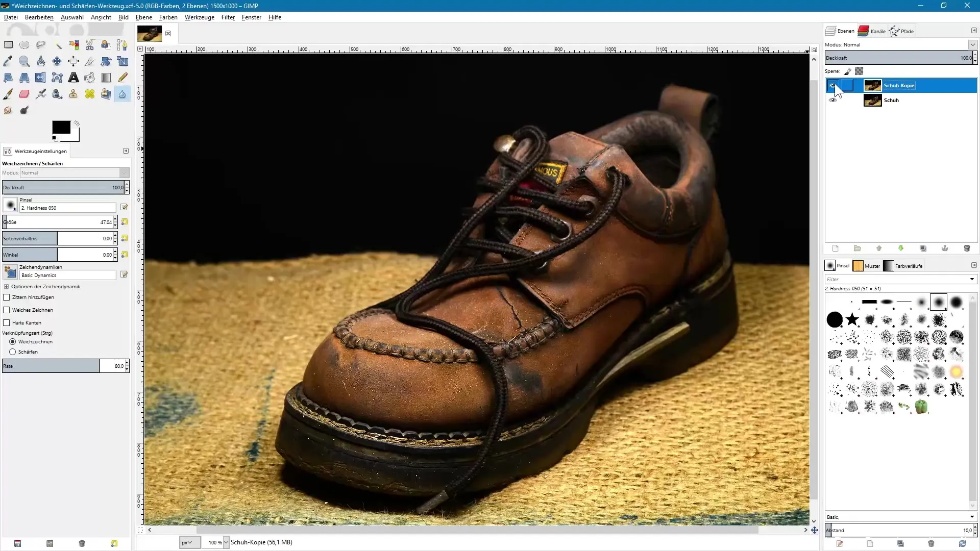Select the Pencil tool

(122, 78)
